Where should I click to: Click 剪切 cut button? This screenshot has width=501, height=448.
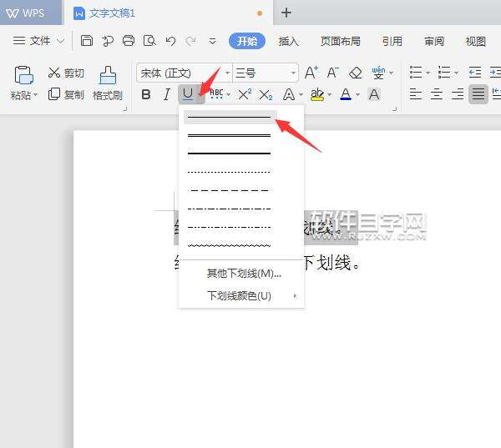(66, 73)
